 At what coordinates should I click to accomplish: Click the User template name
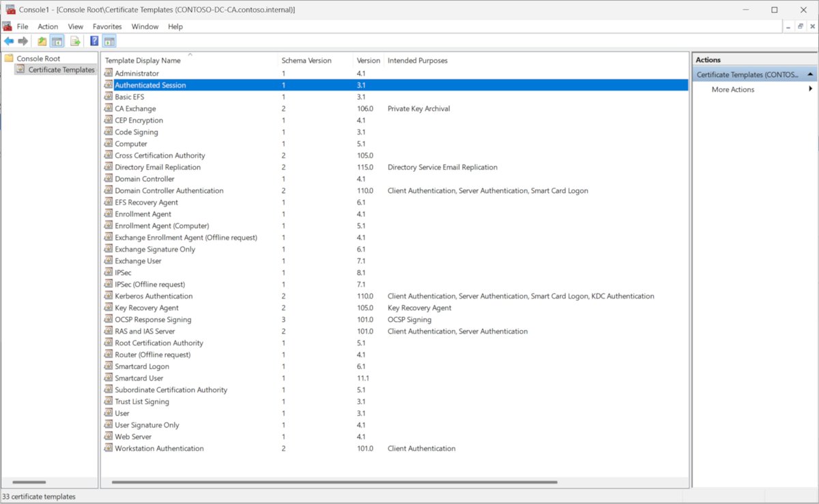coord(122,413)
